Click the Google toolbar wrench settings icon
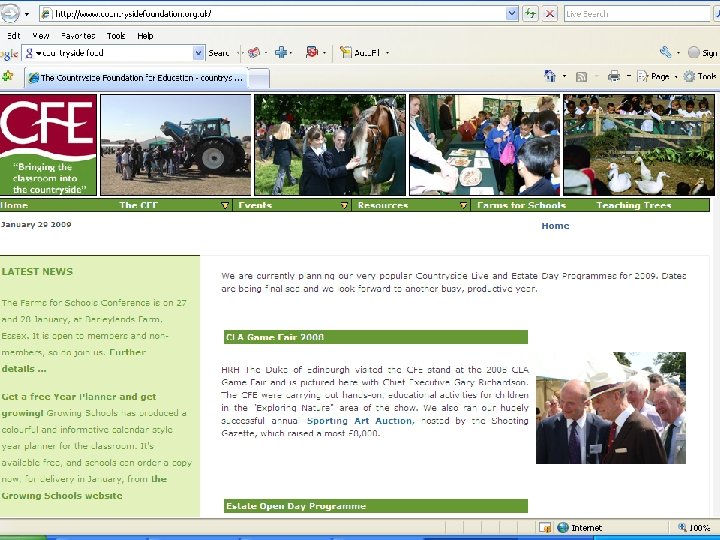 point(665,52)
